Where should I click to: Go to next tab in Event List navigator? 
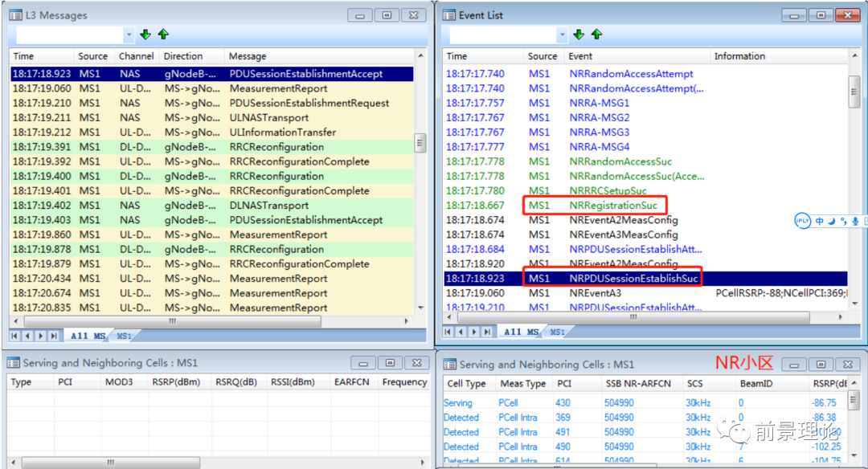point(474,332)
